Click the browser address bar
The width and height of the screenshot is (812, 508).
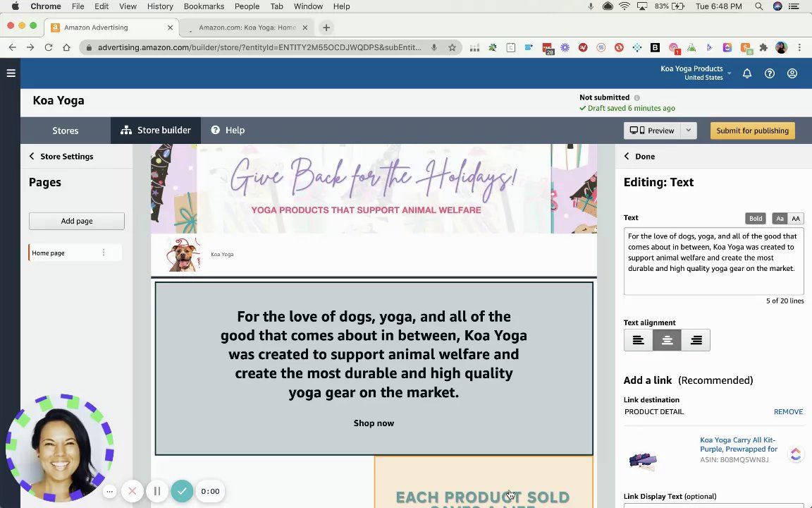(259, 47)
